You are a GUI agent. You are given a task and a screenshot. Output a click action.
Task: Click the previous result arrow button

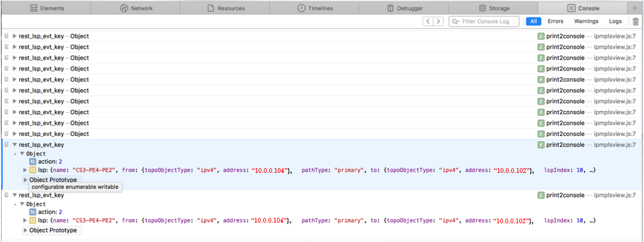pos(429,22)
